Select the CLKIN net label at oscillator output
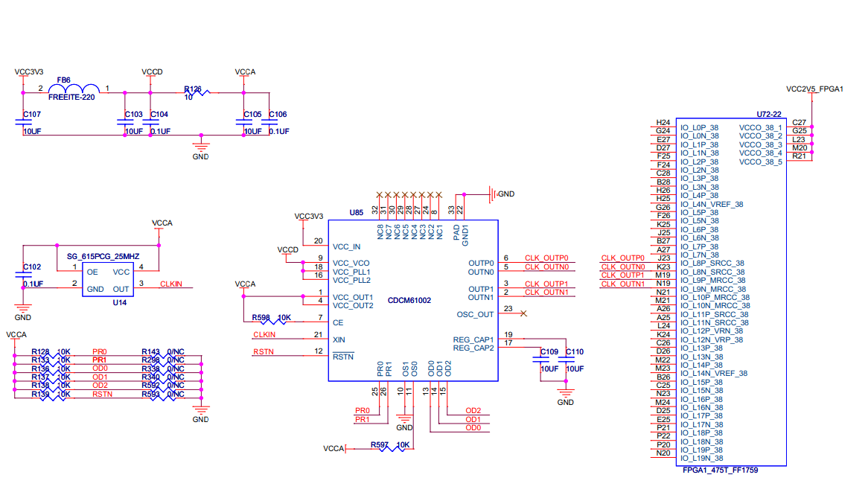868x498 pixels. click(x=171, y=284)
